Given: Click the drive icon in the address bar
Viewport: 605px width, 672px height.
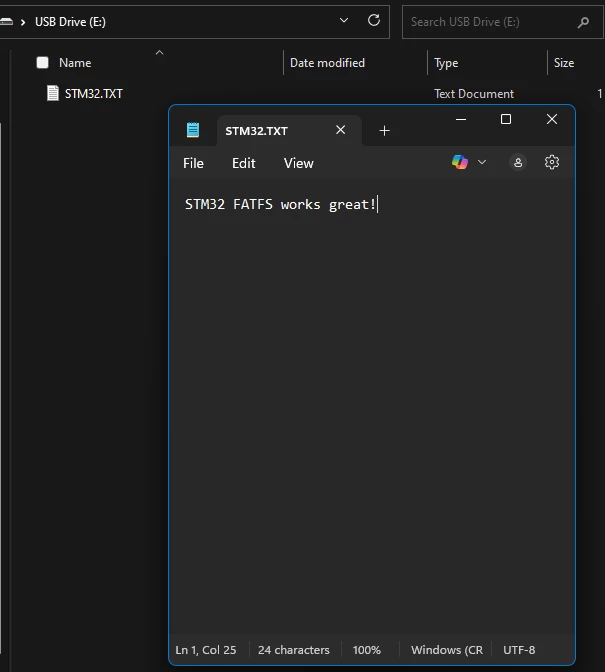Looking at the screenshot, I should [x=6, y=21].
